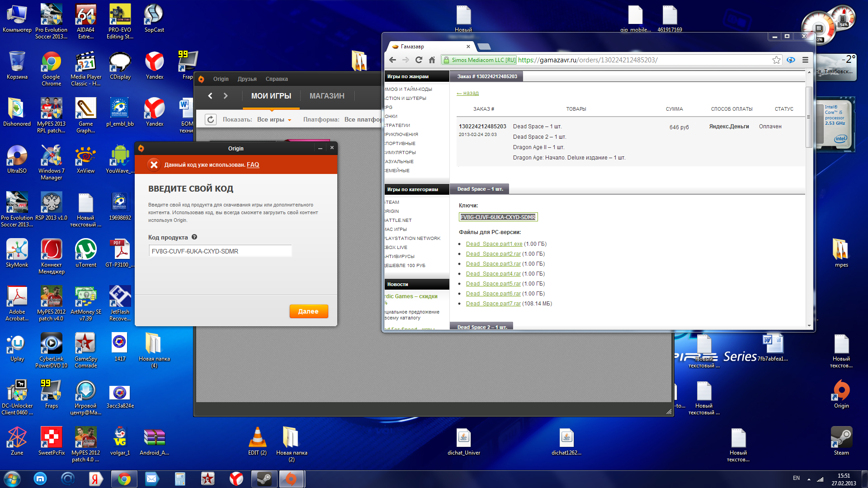Expand the Все игры filter dropdown
Image resolution: width=868 pixels, height=488 pixels.
[274, 120]
